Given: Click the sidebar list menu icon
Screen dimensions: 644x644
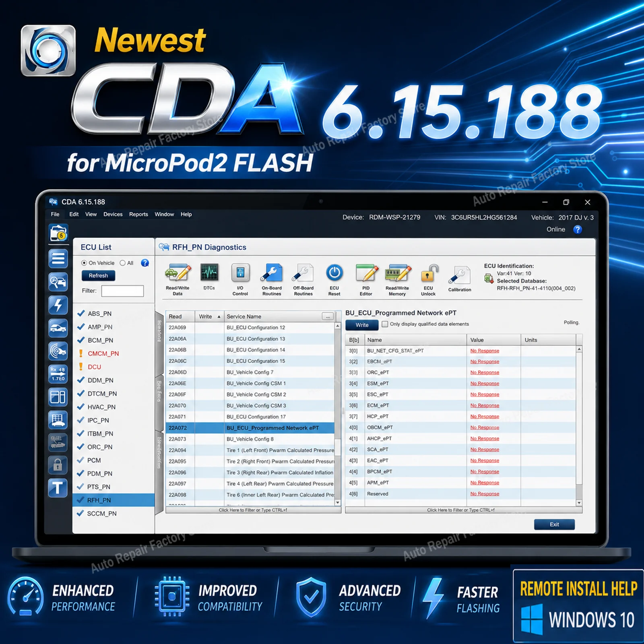Looking at the screenshot, I should coord(58,258).
